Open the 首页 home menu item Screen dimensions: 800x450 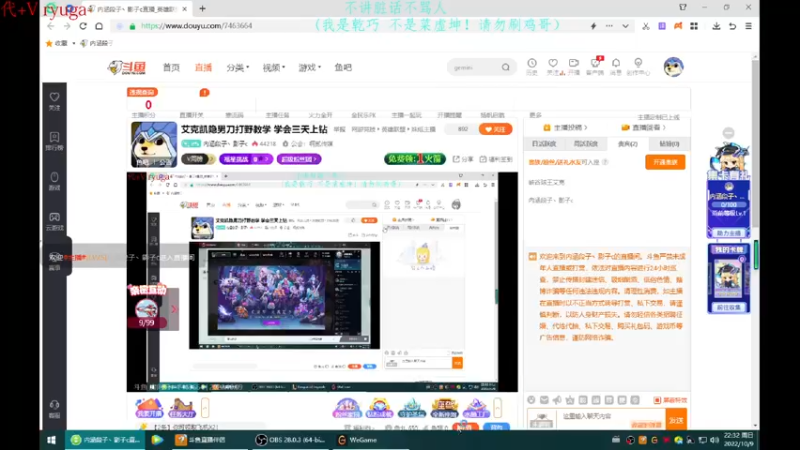pos(171,67)
